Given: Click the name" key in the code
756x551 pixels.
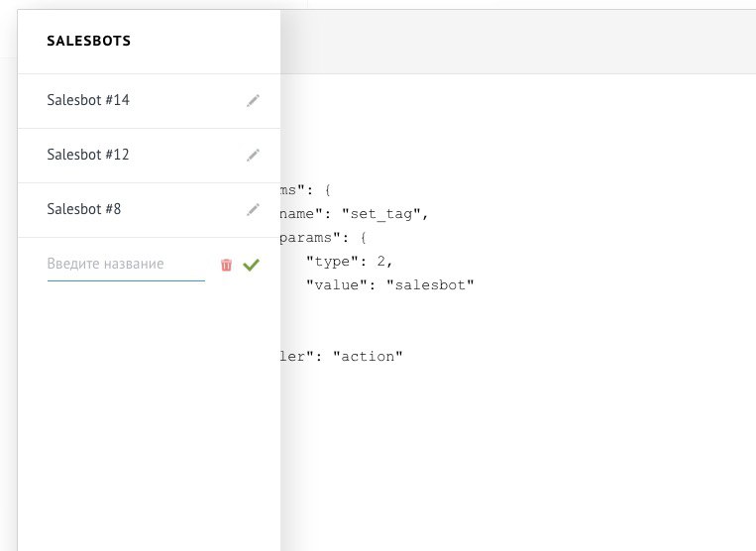Looking at the screenshot, I should point(301,213).
